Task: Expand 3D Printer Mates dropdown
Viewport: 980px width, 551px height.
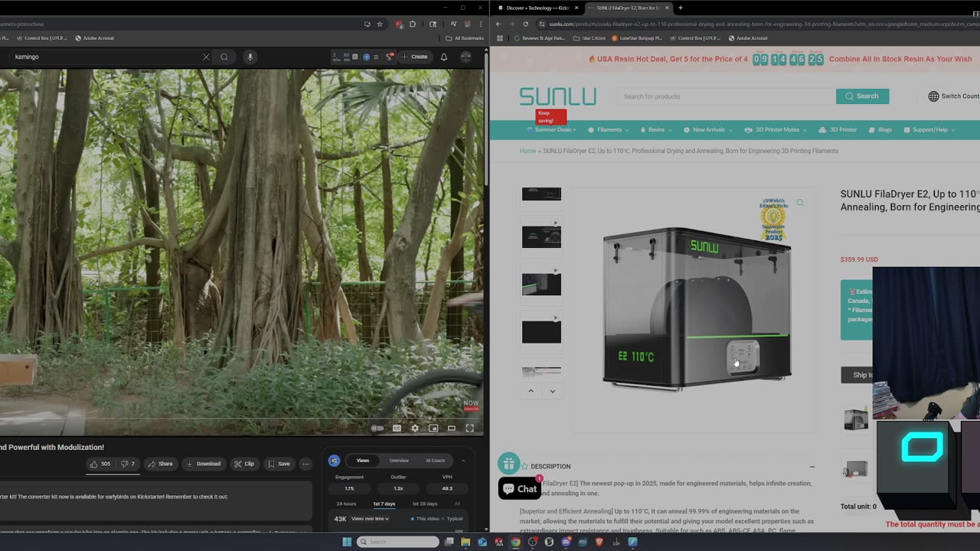Action: [x=776, y=130]
